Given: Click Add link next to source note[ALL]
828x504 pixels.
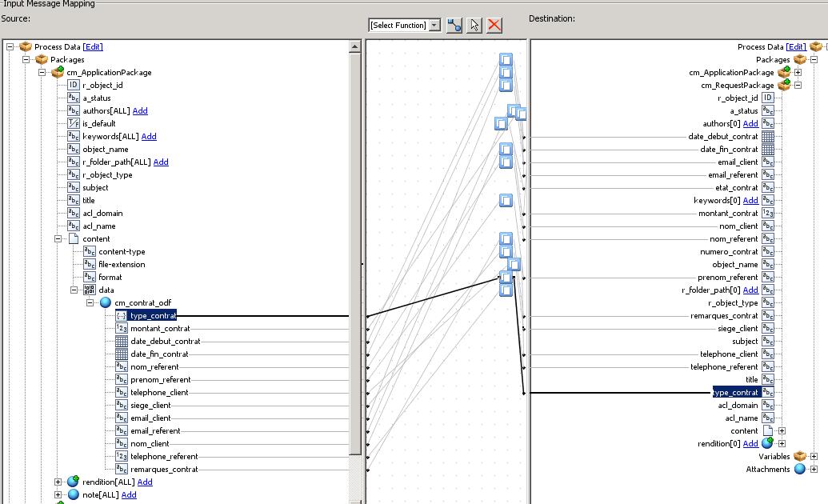Looking at the screenshot, I should (x=129, y=495).
